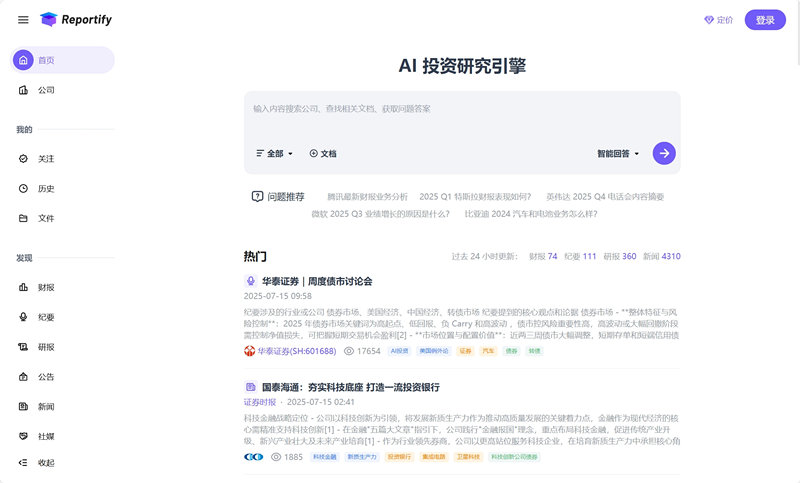This screenshot has width=800, height=483.
Task: Click the 公司 building icon
Action: [x=23, y=90]
